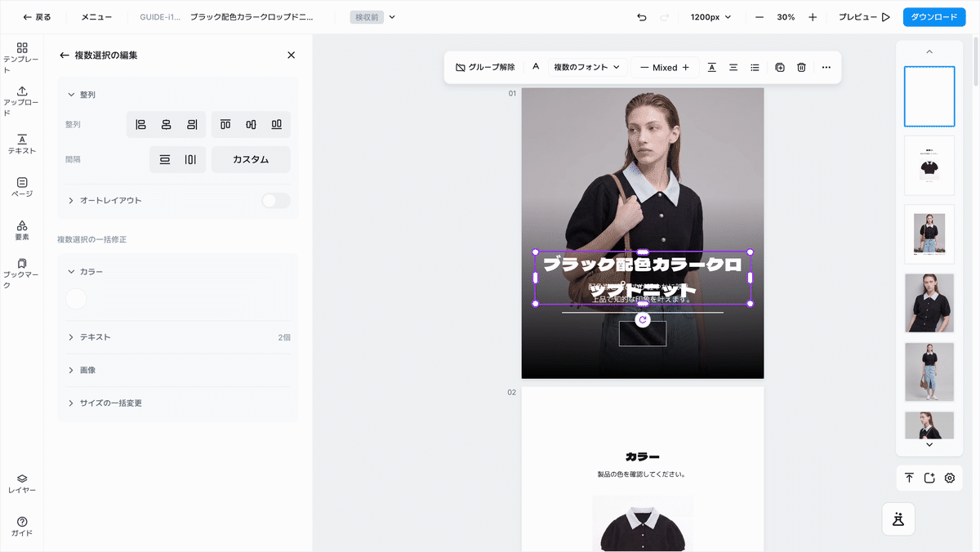Close the 複数選択の編集 panel
The width and height of the screenshot is (980, 552).
pos(292,56)
